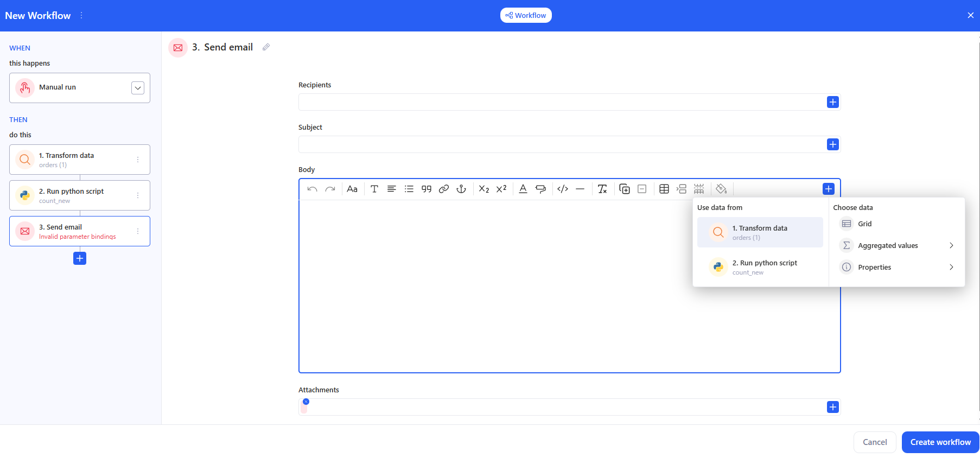Rename the step using the pencil icon
980x458 pixels.
[266, 47]
